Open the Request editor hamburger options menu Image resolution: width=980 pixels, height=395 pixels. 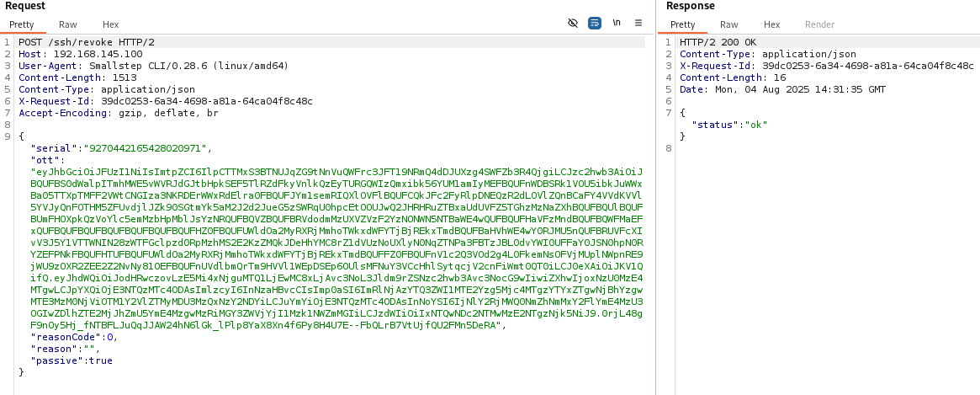point(638,24)
